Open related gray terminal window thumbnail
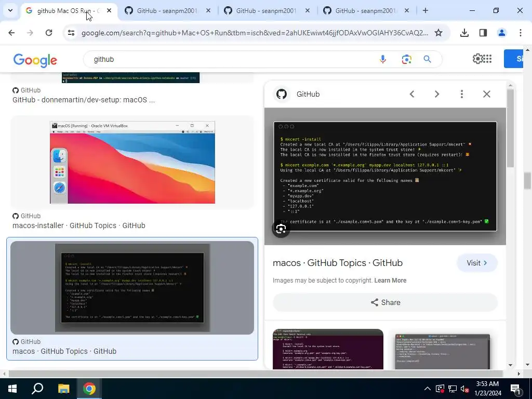Image resolution: width=532 pixels, height=399 pixels. coord(443,351)
